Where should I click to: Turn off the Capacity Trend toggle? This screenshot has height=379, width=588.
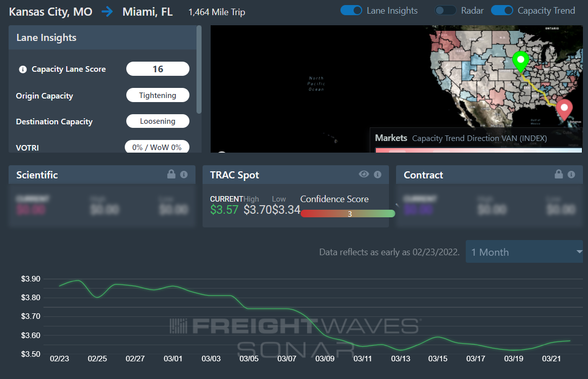click(x=502, y=11)
